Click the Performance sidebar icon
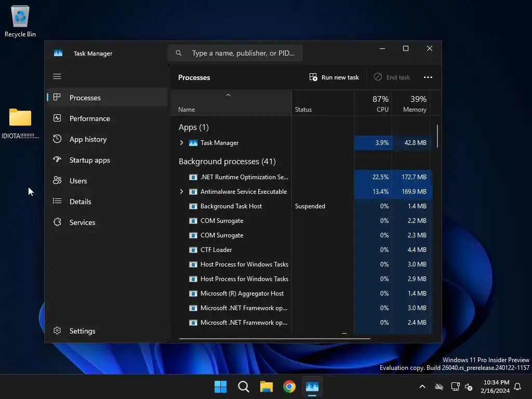The image size is (532, 399). pos(57,118)
